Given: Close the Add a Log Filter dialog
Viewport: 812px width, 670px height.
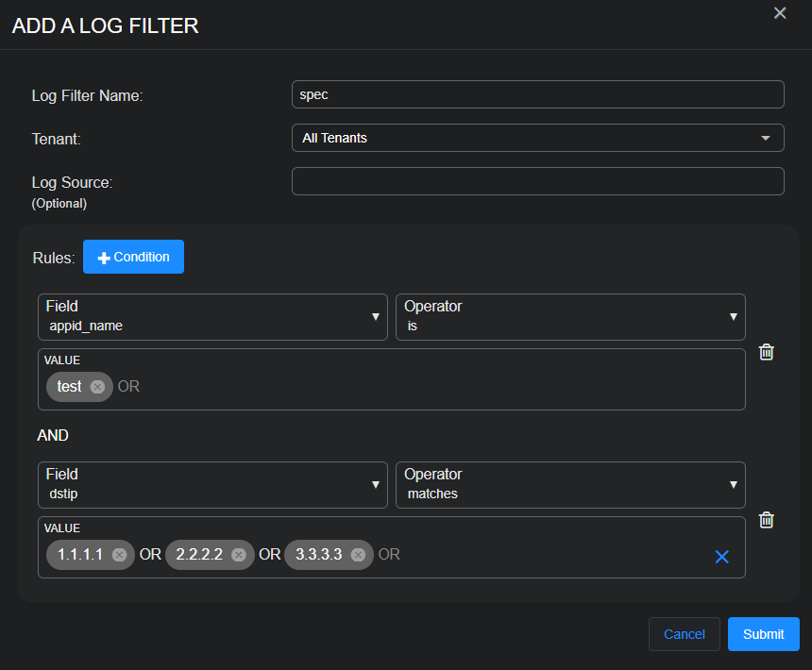Looking at the screenshot, I should click(780, 13).
